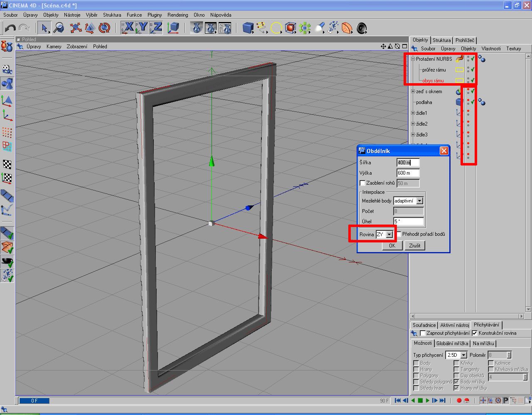Click the Undo arrow in the toolbar

point(10,28)
